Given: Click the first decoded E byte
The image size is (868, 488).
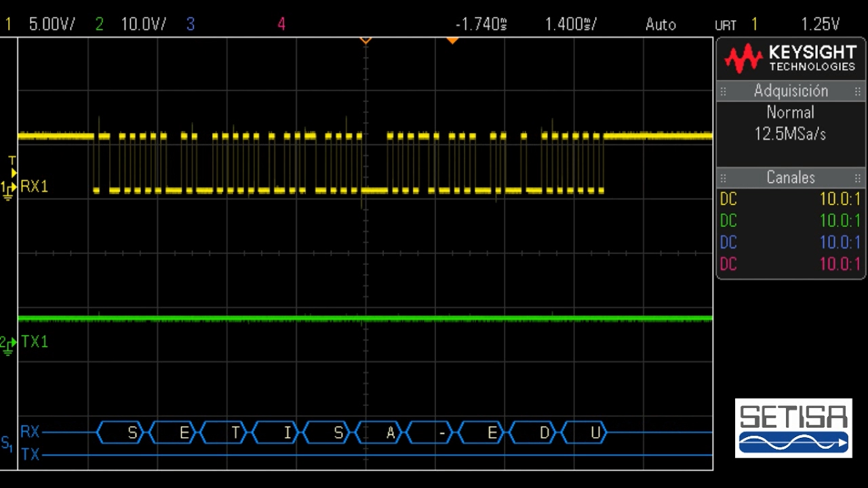Looking at the screenshot, I should (174, 432).
